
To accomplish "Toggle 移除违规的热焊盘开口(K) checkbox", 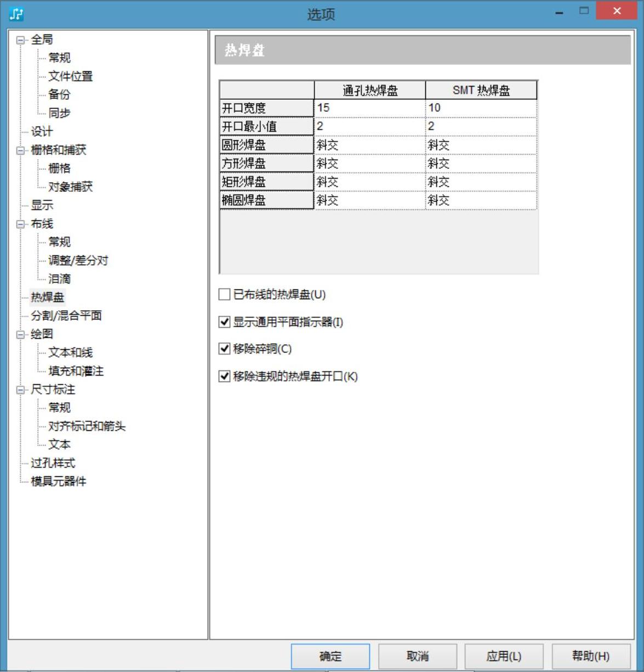I will (224, 376).
